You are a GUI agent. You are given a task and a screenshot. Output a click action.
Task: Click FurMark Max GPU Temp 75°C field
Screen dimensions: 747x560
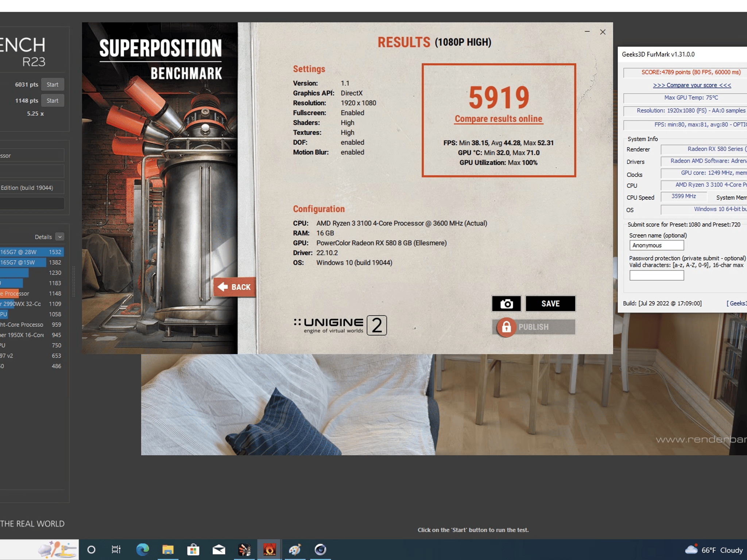click(685, 98)
